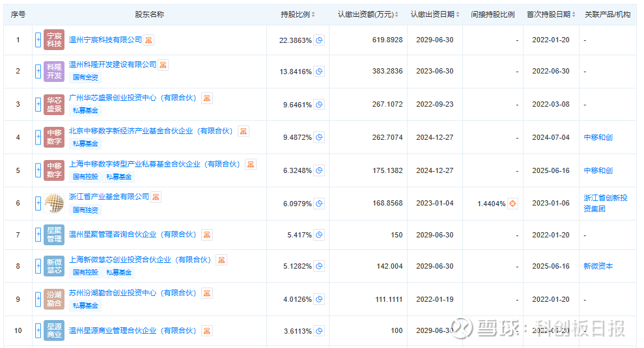Open 新微资本 link
This screenshot has height=348, width=644.
click(598, 266)
